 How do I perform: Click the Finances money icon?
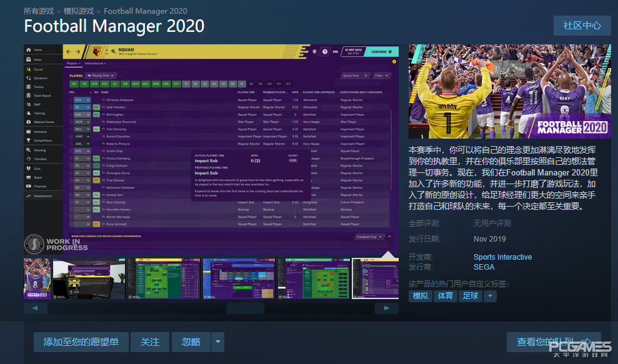coord(28,186)
